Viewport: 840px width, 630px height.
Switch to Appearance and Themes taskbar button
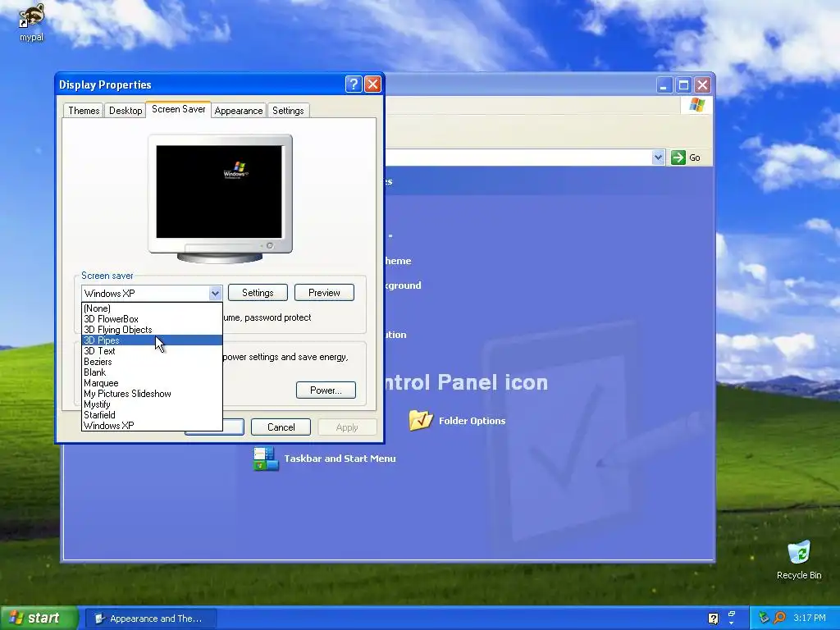coord(151,619)
